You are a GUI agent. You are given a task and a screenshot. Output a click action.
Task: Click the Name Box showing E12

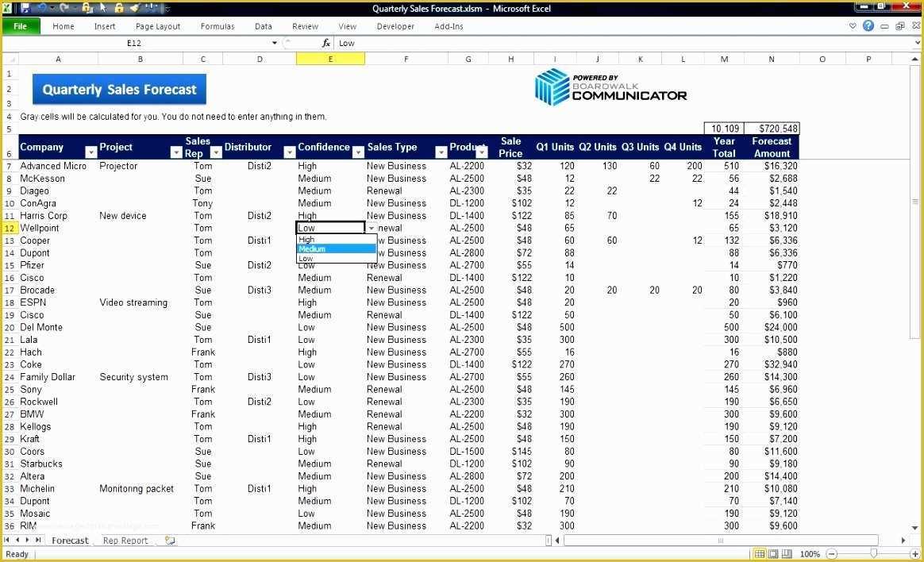coord(134,43)
